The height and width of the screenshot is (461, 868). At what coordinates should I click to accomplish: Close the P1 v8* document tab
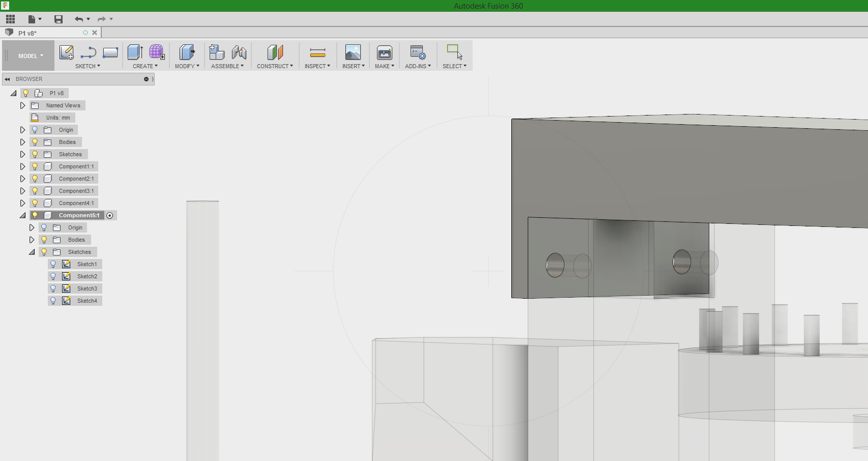coord(95,33)
